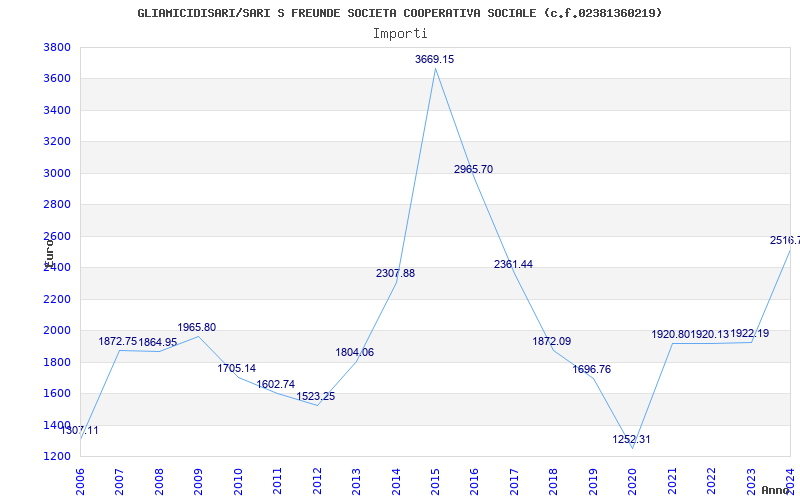Click the x-axis year 2011
Screen dimensions: 800x500
[278, 482]
